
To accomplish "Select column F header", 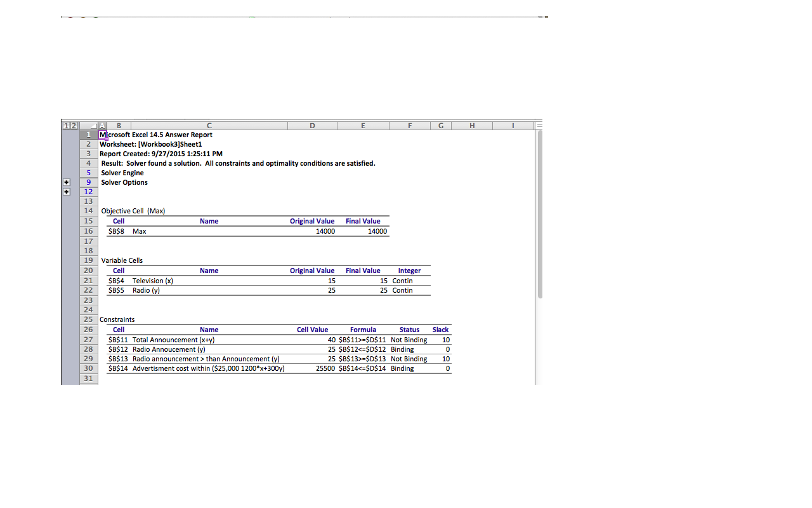I will (x=409, y=126).
